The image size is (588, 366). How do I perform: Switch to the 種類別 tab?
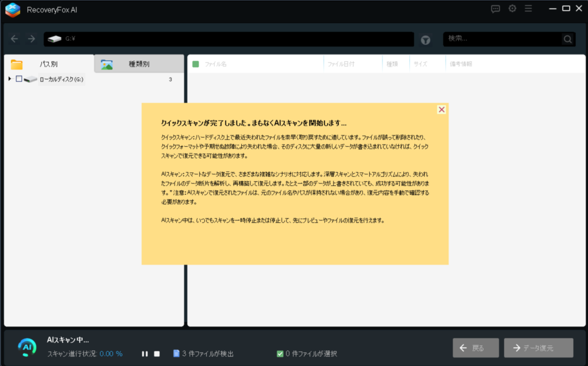click(x=138, y=64)
